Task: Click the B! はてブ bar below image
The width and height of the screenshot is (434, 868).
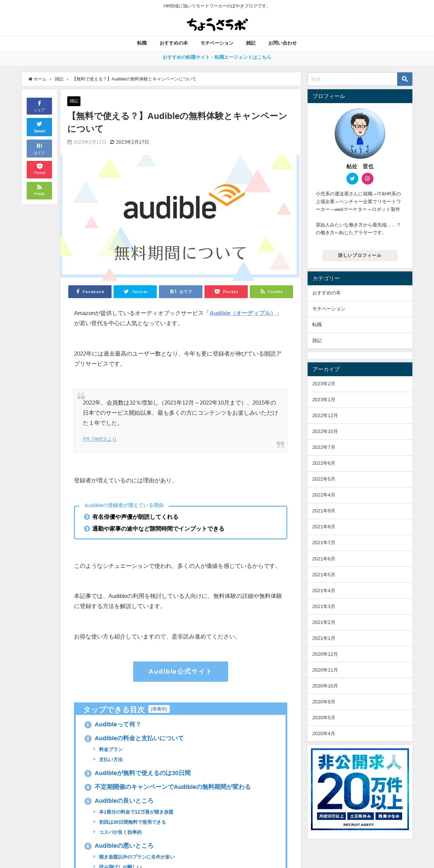Action: [180, 292]
